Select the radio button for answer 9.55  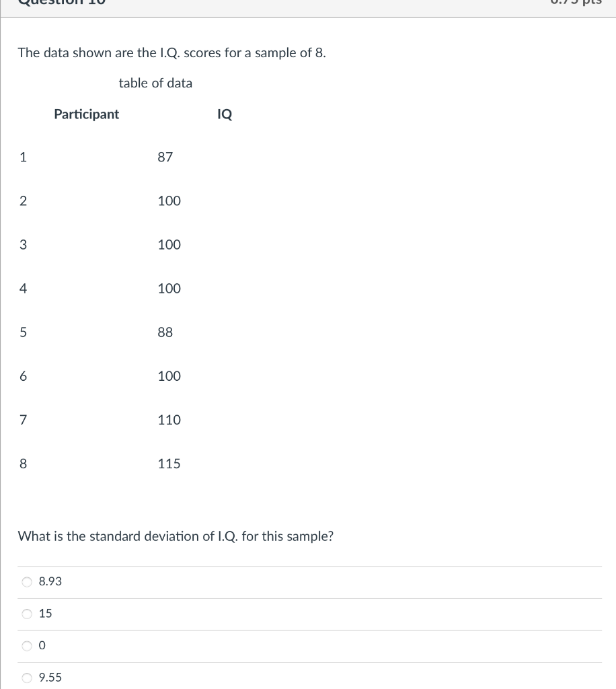(x=26, y=678)
